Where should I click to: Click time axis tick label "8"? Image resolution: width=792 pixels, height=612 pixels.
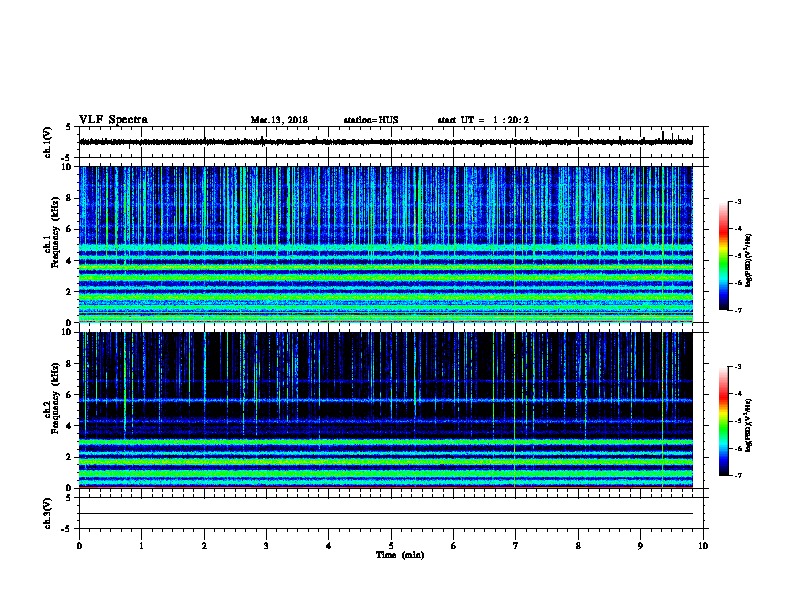[578, 546]
